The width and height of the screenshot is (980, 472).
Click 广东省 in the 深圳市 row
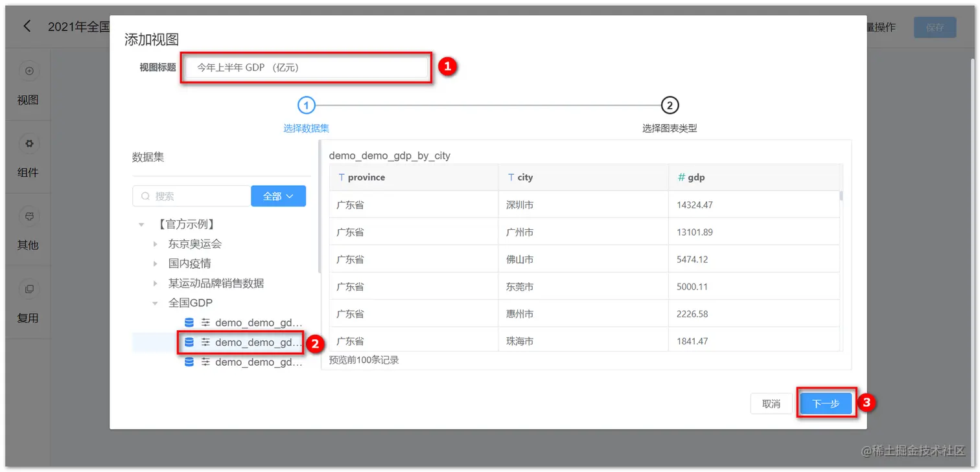pos(350,205)
